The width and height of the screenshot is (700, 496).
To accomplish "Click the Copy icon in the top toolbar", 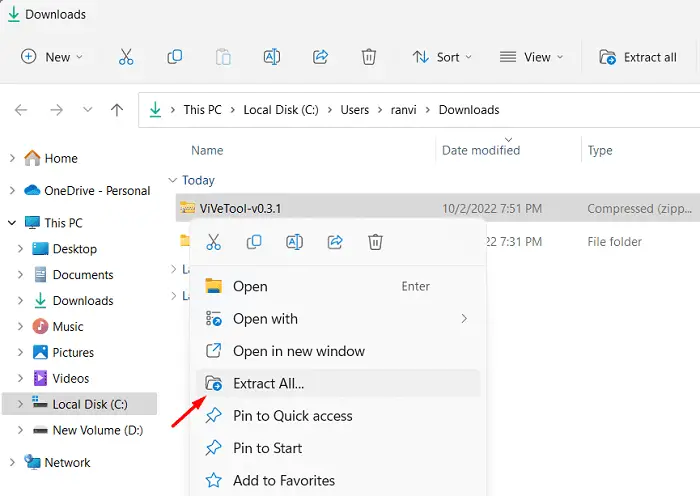I will [174, 57].
